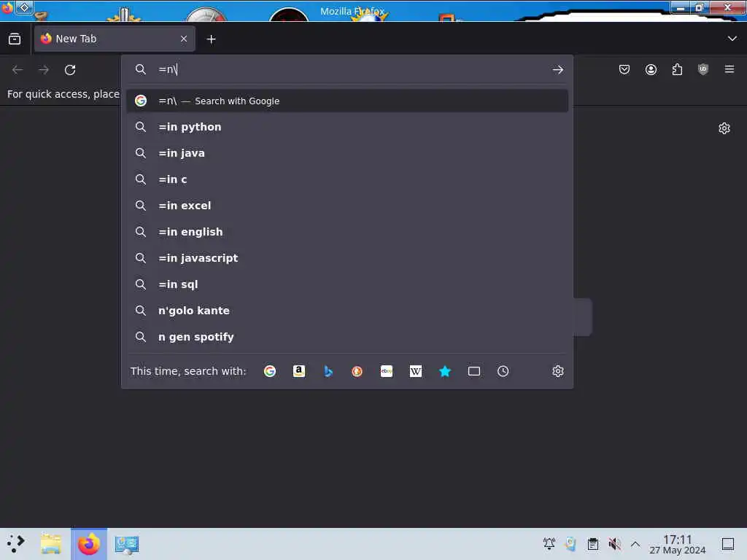Viewport: 747px width, 560px height.
Task: Select '=n\ — Search with Google' result
Action: click(x=347, y=101)
